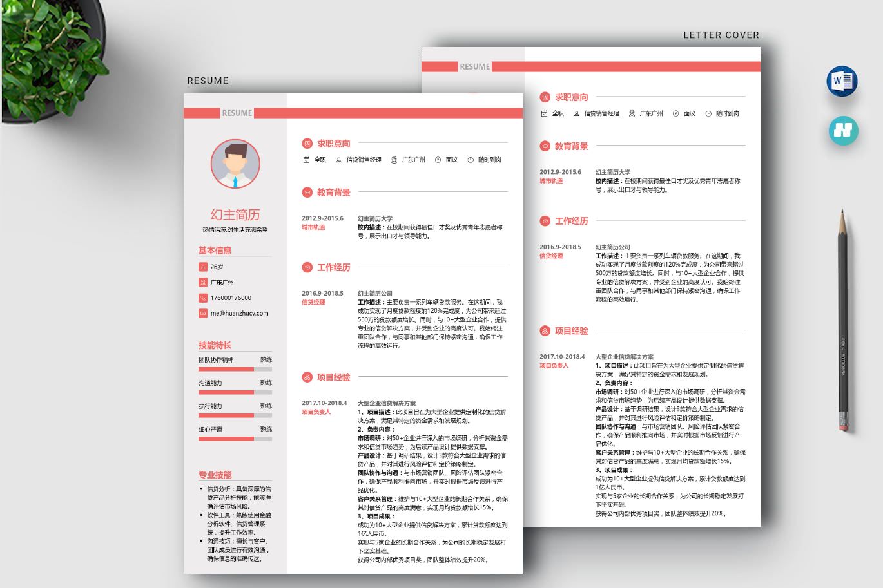
Task: Click the age icon beside 26岁
Action: coord(203,267)
